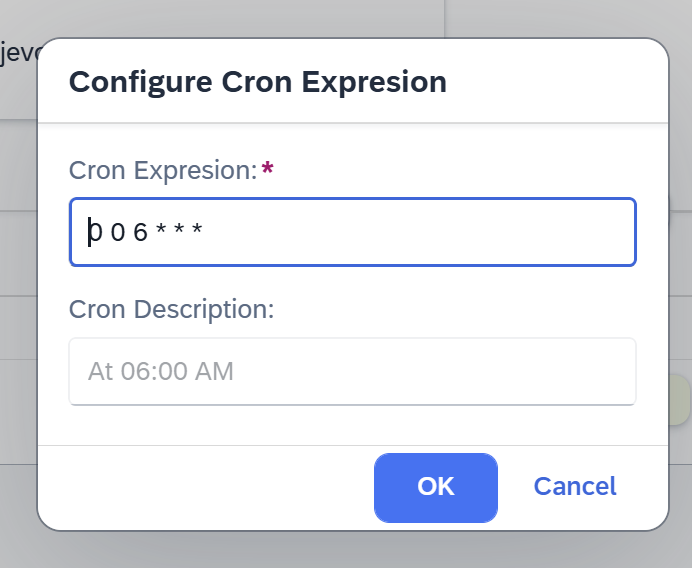Cancel the cron configuration dialog
The image size is (692, 568).
tap(574, 487)
